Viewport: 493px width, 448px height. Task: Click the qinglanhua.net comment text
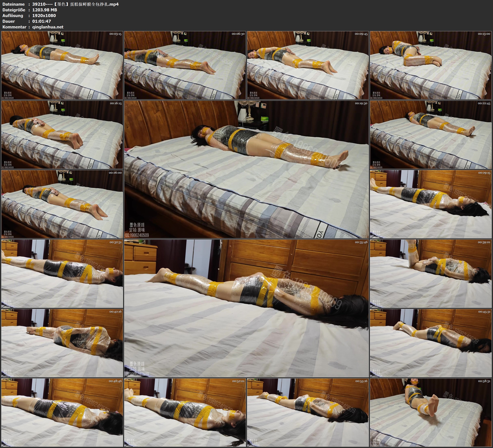coord(48,27)
